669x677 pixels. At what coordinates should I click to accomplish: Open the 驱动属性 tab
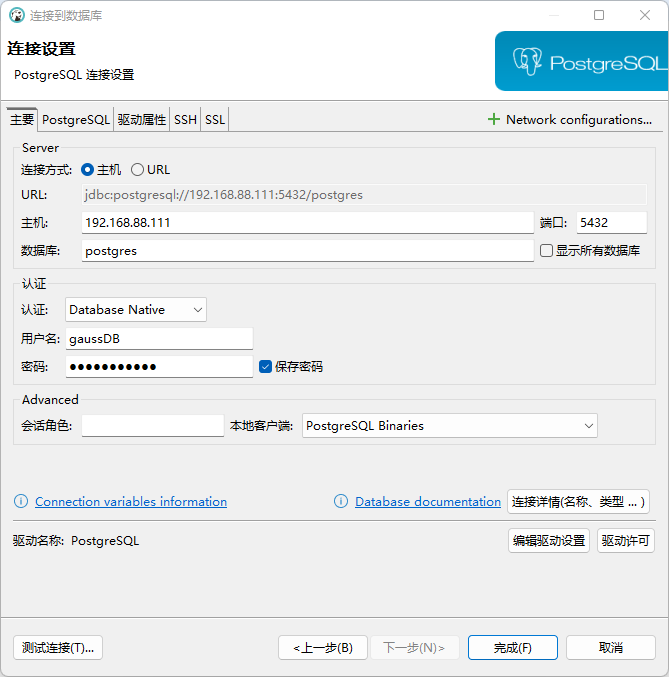(141, 120)
